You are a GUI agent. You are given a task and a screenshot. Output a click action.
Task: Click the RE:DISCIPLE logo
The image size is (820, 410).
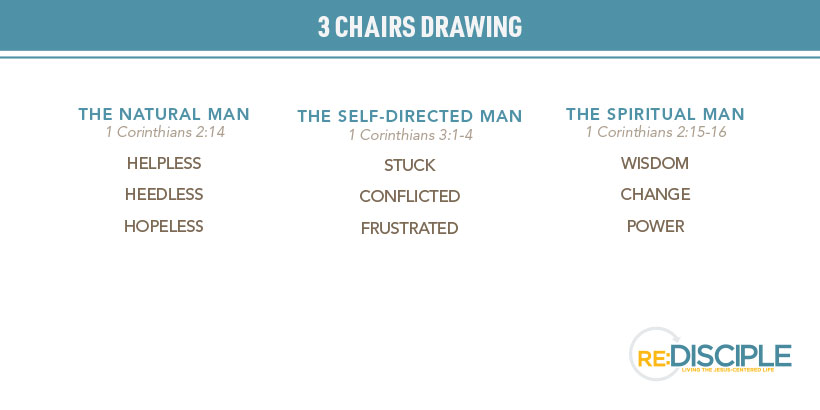pos(710,354)
